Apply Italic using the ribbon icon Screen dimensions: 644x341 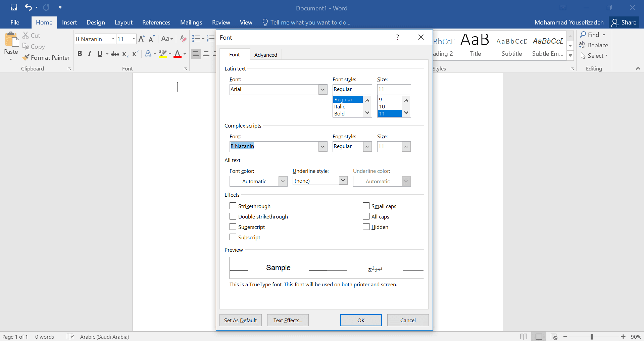90,54
